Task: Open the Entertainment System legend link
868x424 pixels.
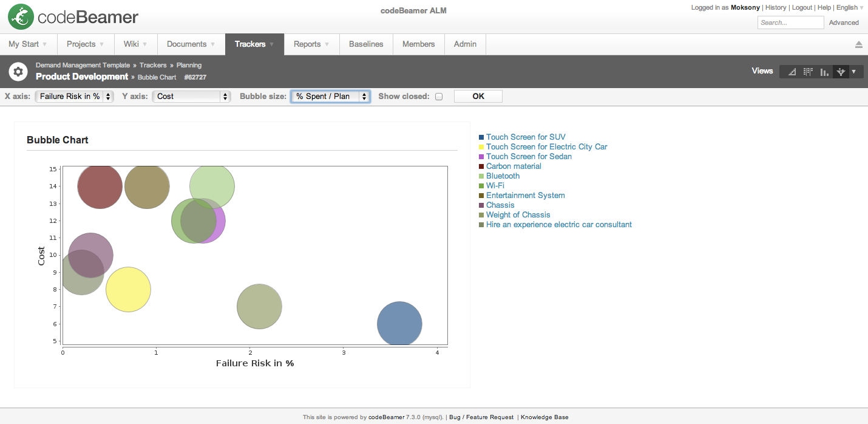Action: [x=526, y=196]
